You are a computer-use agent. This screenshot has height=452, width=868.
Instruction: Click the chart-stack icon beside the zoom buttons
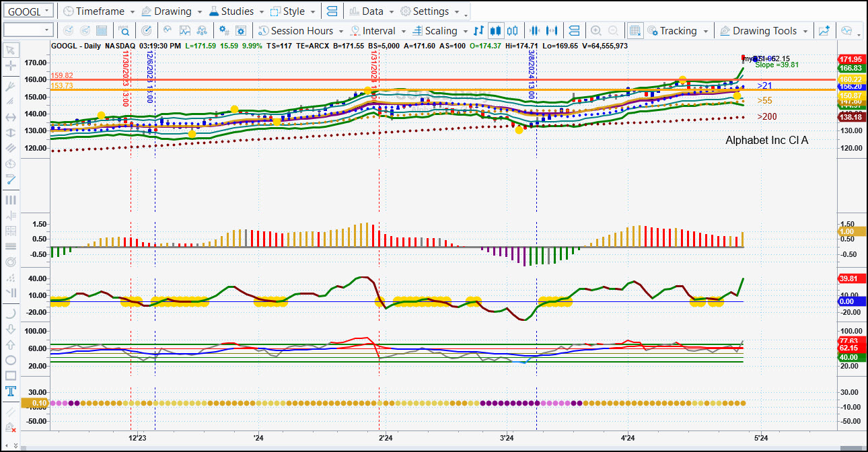coord(574,31)
